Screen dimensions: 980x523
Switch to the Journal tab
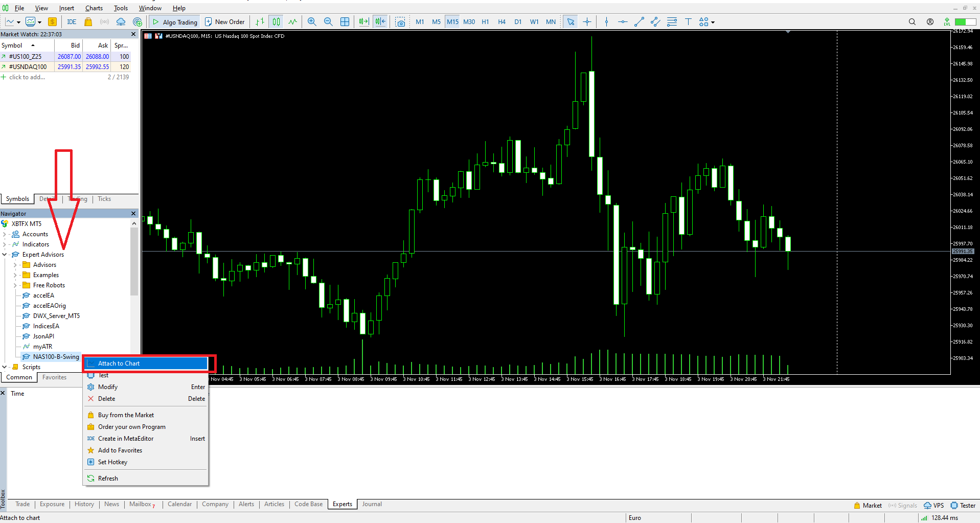click(372, 504)
